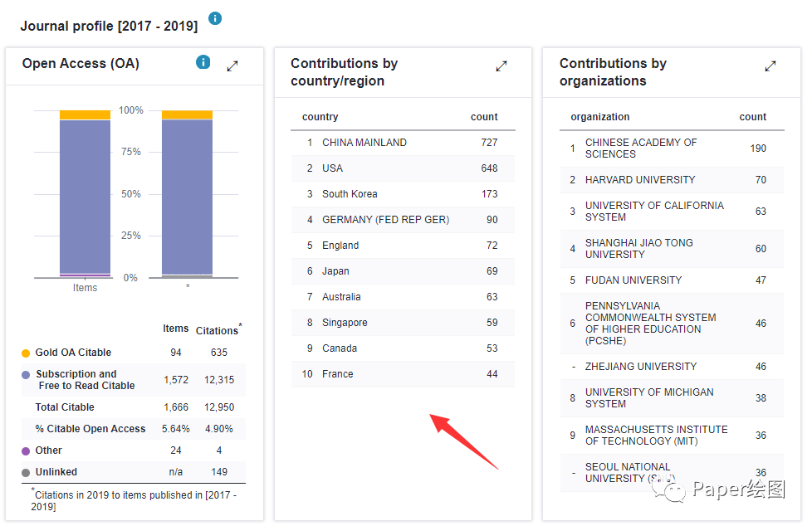The height and width of the screenshot is (526, 812).
Task: Click the gray Unlinked legend dot
Action: point(26,473)
